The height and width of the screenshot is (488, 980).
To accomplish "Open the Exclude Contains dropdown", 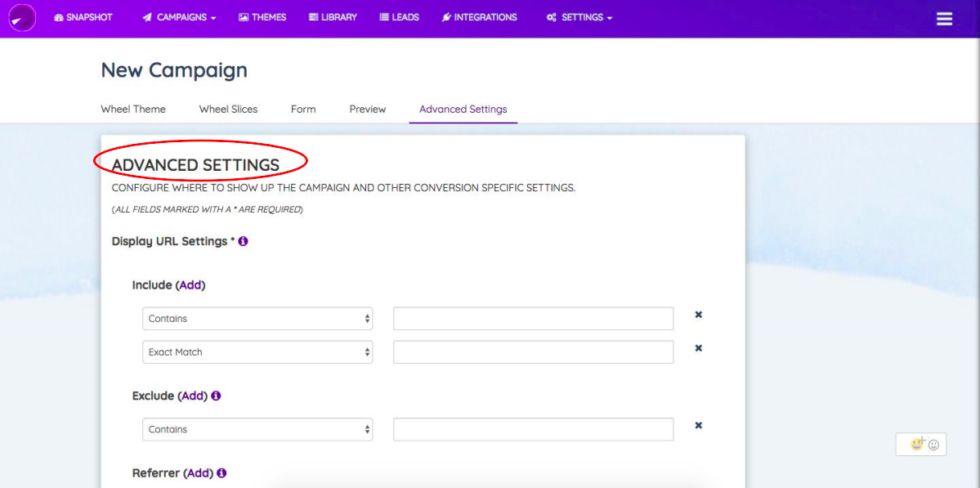I will (257, 429).
